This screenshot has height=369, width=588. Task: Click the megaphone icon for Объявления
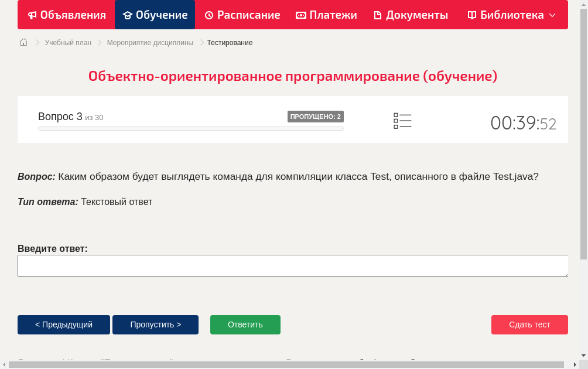pos(32,15)
